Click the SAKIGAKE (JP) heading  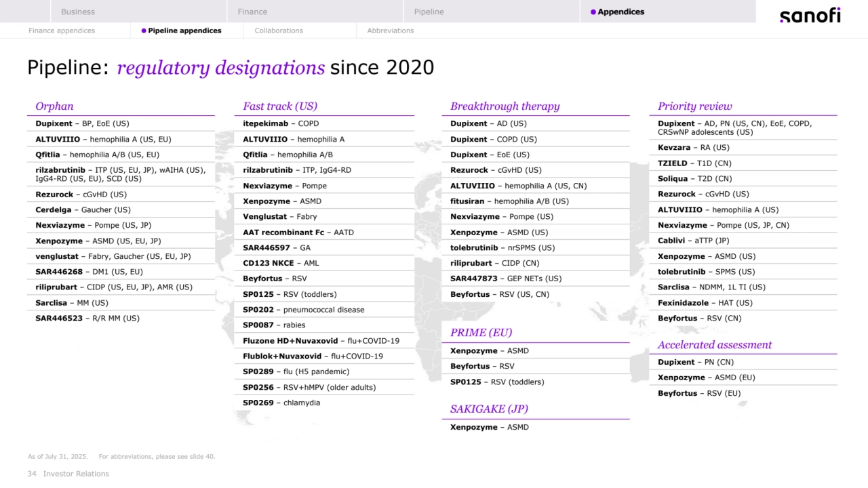[x=489, y=409]
